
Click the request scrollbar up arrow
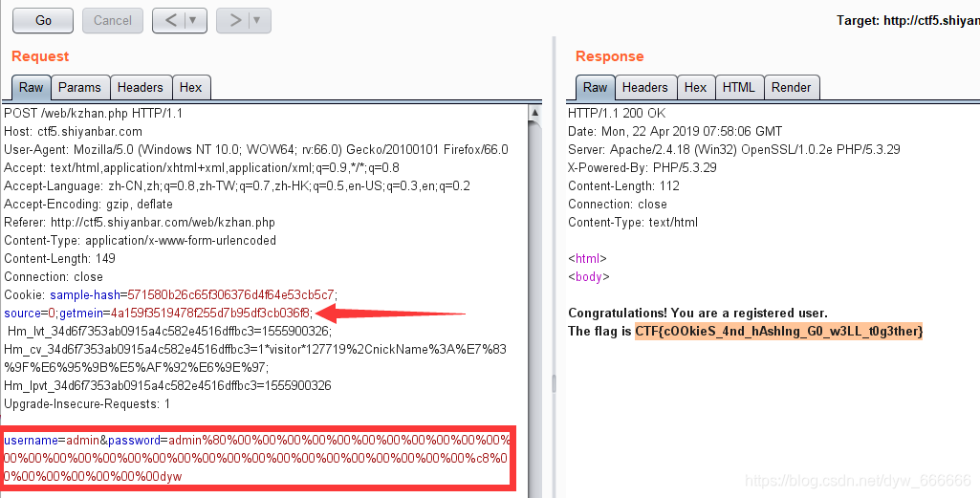tap(535, 113)
